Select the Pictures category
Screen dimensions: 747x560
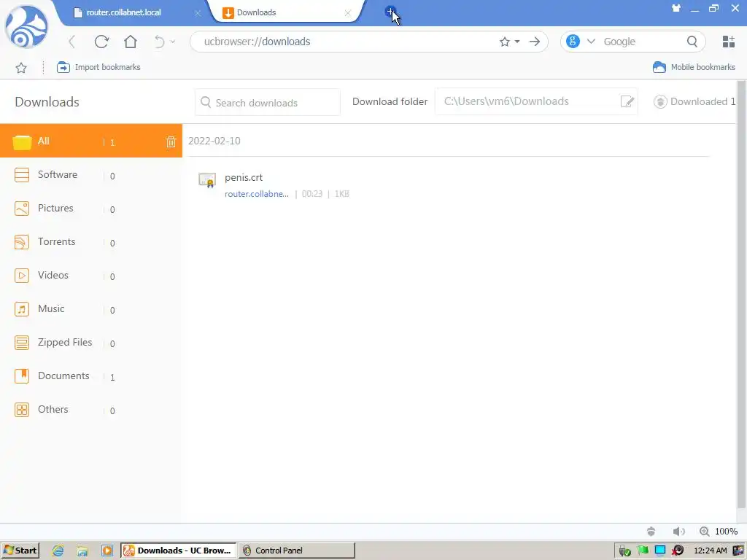[x=91, y=208]
